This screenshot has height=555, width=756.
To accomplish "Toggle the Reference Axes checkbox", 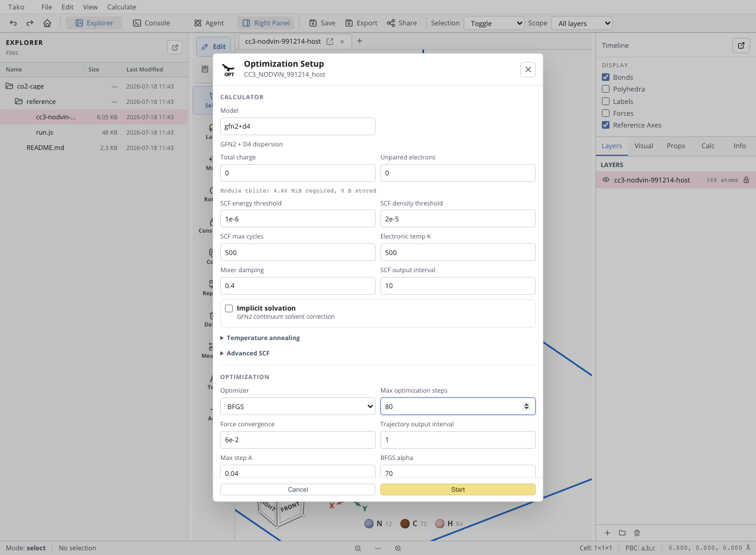I will tap(605, 125).
